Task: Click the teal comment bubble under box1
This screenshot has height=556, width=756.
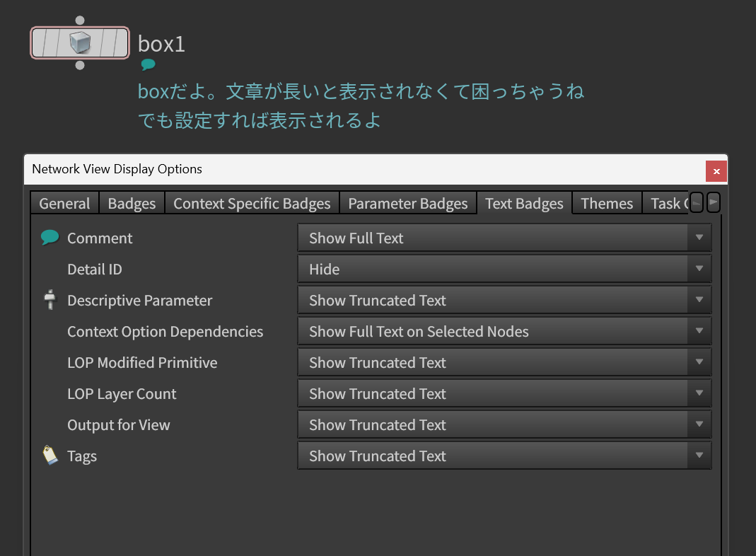Action: pos(148,65)
